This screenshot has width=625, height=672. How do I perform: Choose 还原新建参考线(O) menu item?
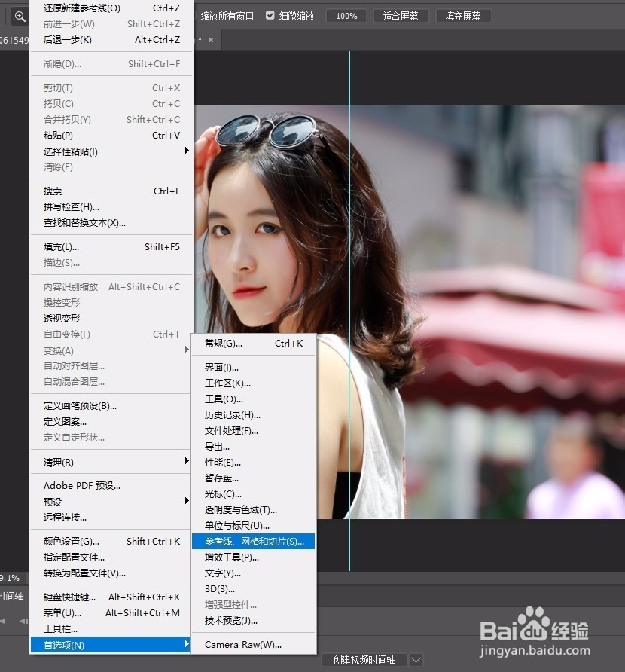[x=111, y=8]
